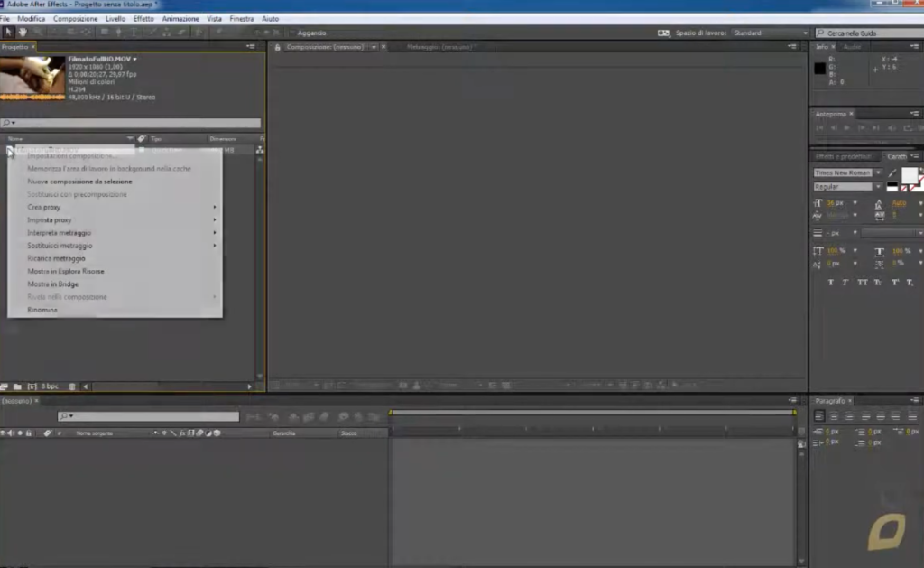Toggle the fx effects column switch in timeline
Screen dimensions: 924x568
coord(182,433)
